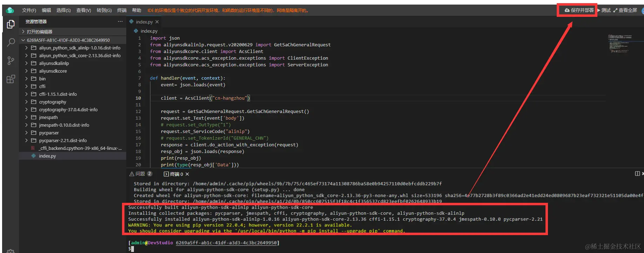Open the 文件(F) menu
The width and height of the screenshot is (644, 253).
click(29, 10)
